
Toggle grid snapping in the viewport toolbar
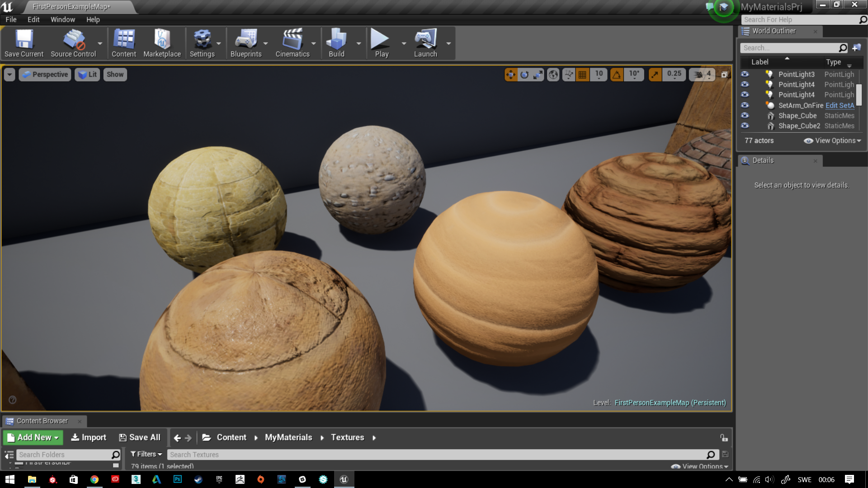582,75
